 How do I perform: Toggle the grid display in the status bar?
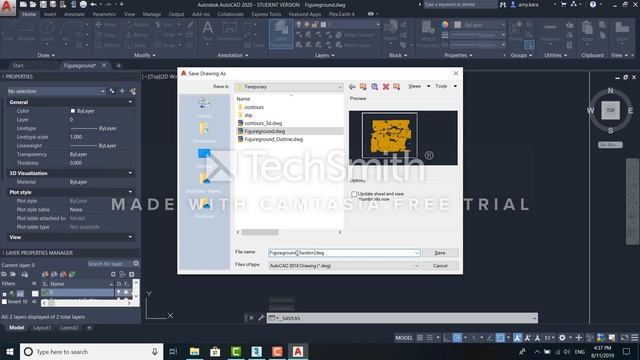tap(420, 338)
